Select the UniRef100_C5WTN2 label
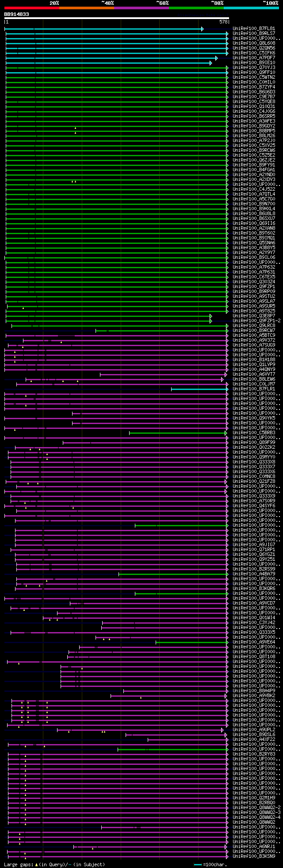This screenshot has height=868, width=283. tap(254, 77)
